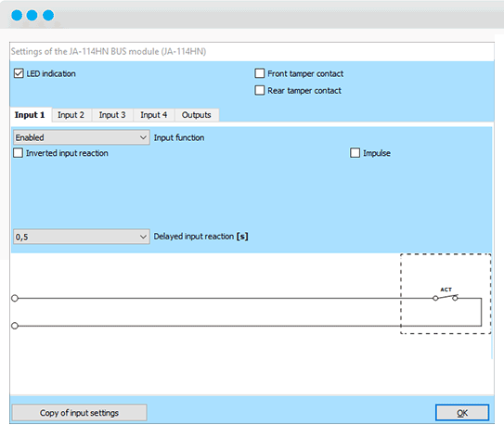Click the lower wiring terminal circle
The width and height of the screenshot is (504, 438).
[x=15, y=326]
